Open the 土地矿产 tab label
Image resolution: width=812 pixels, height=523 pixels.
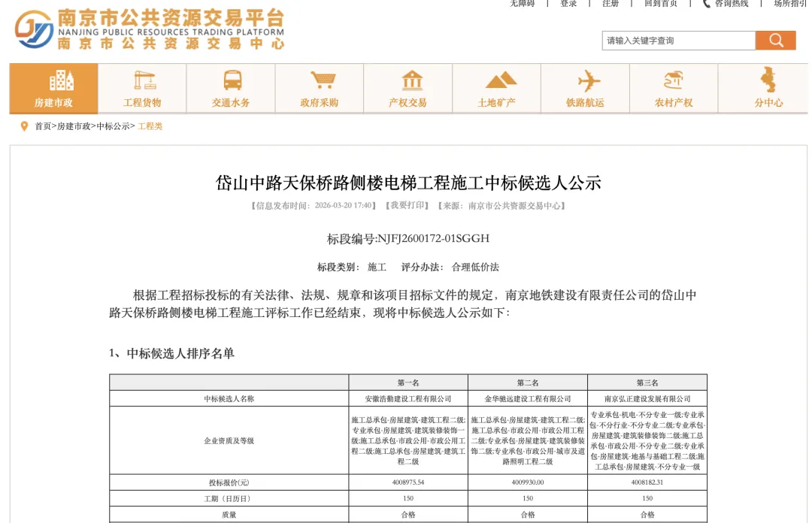496,102
